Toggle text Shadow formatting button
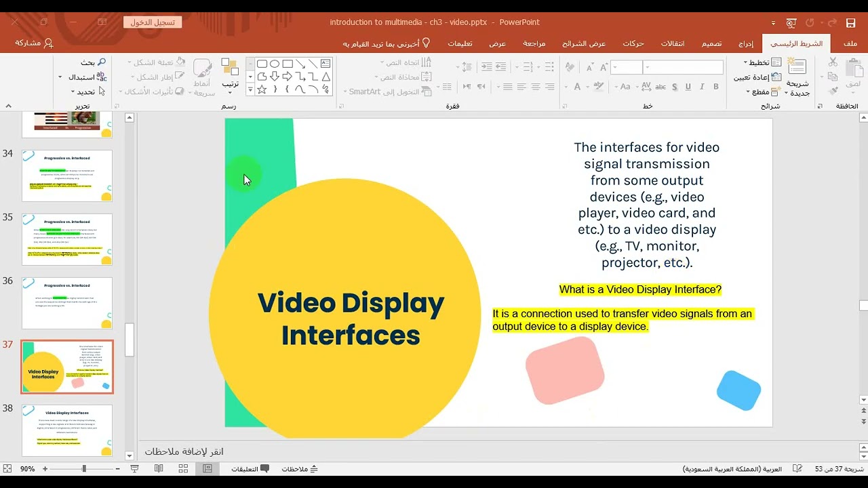This screenshot has height=488, width=868. [x=675, y=87]
